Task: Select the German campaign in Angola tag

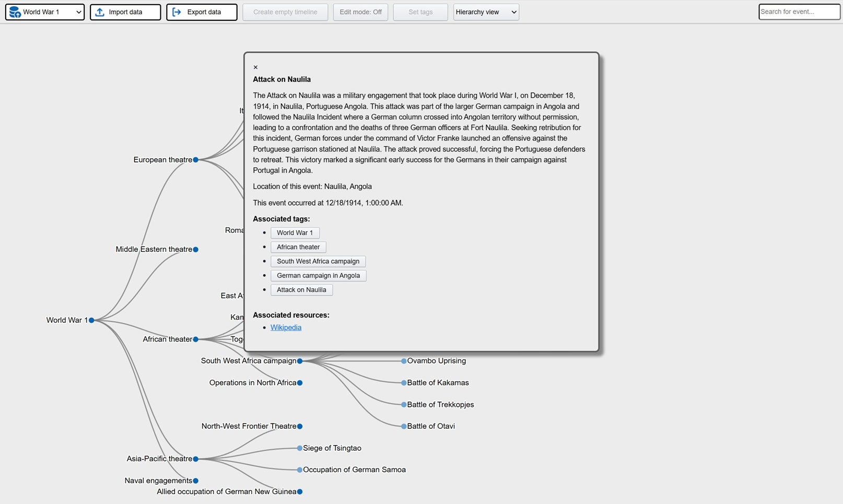Action: 318,275
